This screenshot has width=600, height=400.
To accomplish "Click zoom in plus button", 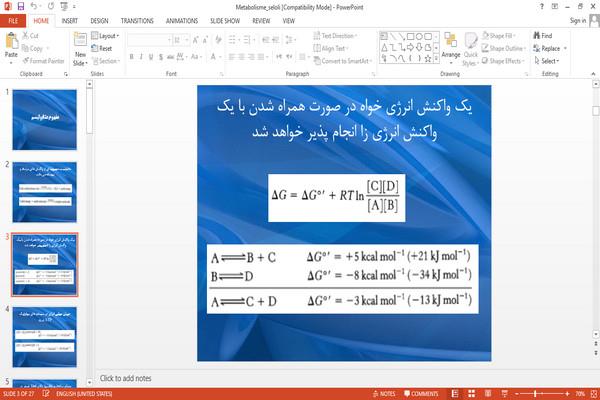I will pos(567,393).
